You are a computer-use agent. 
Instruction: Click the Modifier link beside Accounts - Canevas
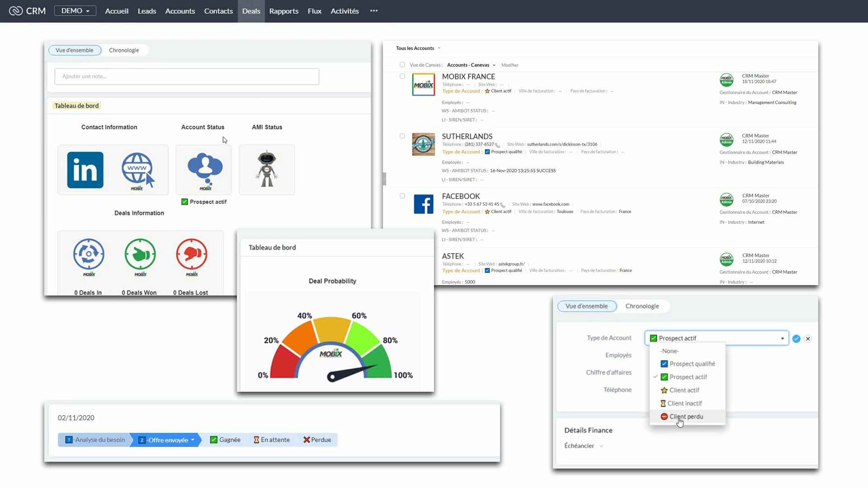[510, 65]
